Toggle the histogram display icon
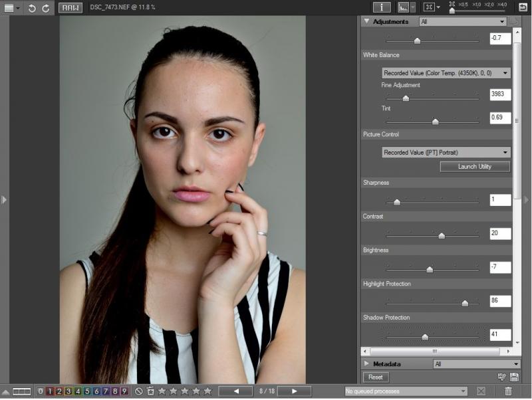 pyautogui.click(x=404, y=7)
